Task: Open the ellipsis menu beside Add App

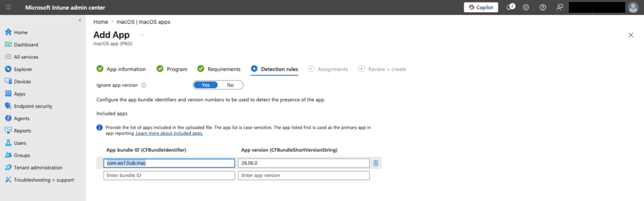Action: point(142,35)
